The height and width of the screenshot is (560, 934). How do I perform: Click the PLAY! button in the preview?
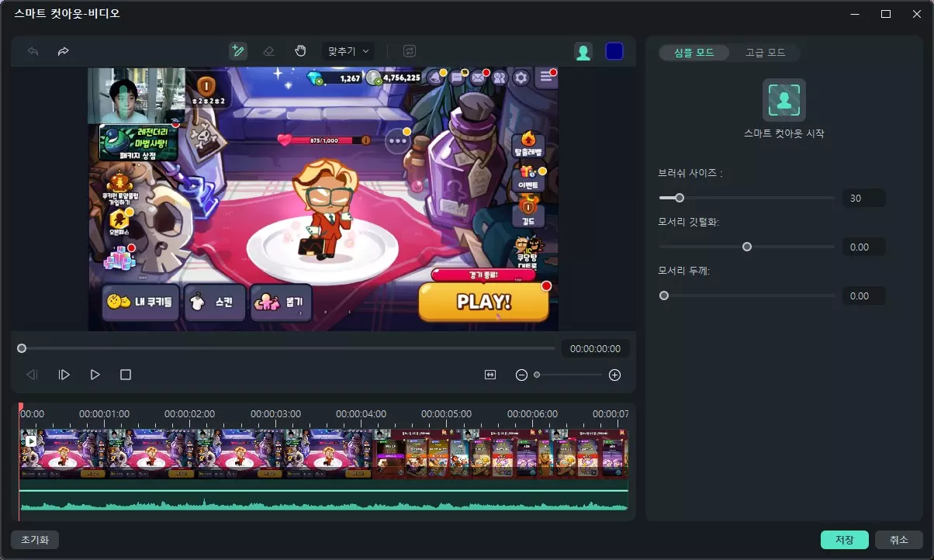point(484,302)
